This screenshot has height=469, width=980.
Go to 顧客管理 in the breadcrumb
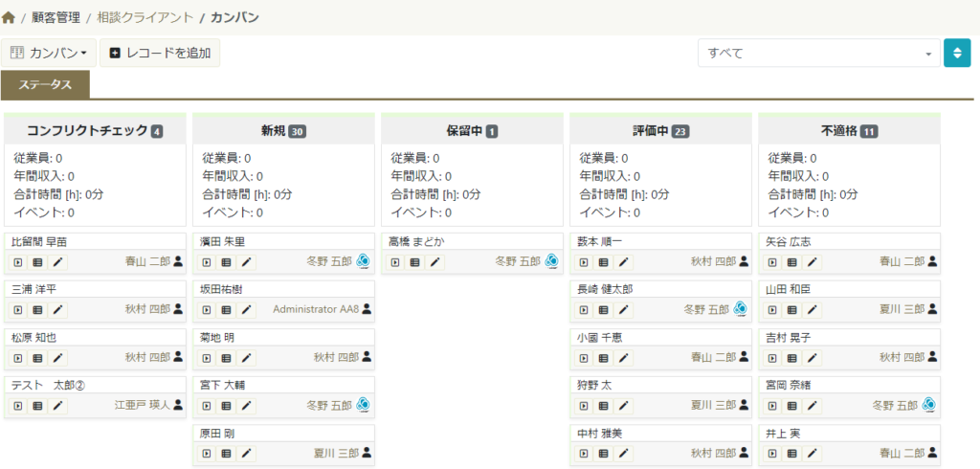pos(56,17)
